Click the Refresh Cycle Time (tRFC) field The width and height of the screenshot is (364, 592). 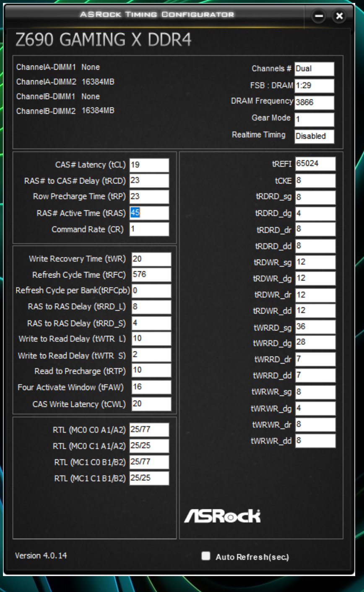pyautogui.click(x=151, y=275)
